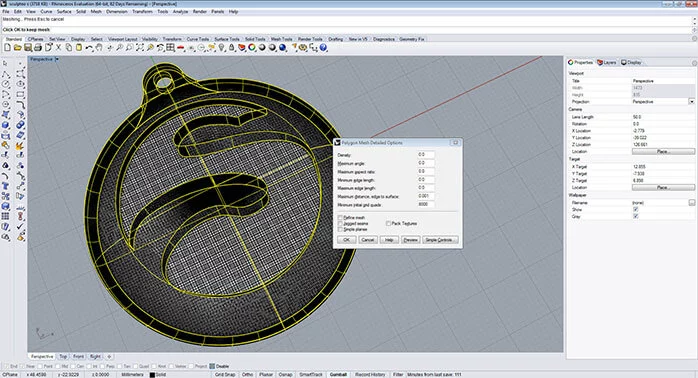Click the Zoom Extents icon

139,48
